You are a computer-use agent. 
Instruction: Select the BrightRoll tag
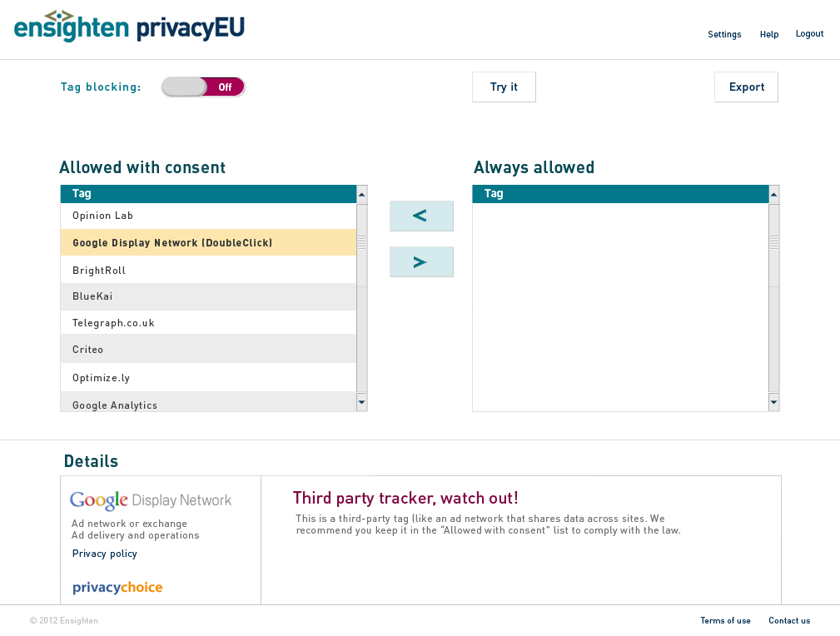[208, 270]
